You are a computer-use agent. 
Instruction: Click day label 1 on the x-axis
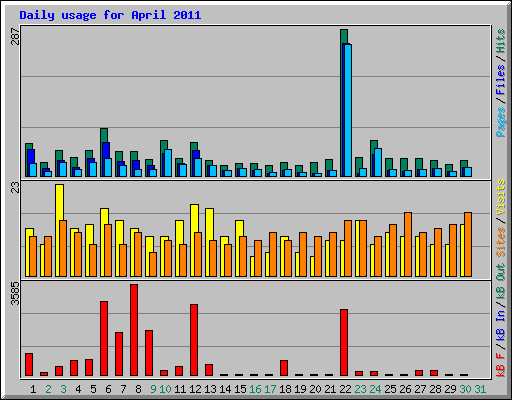[33, 389]
